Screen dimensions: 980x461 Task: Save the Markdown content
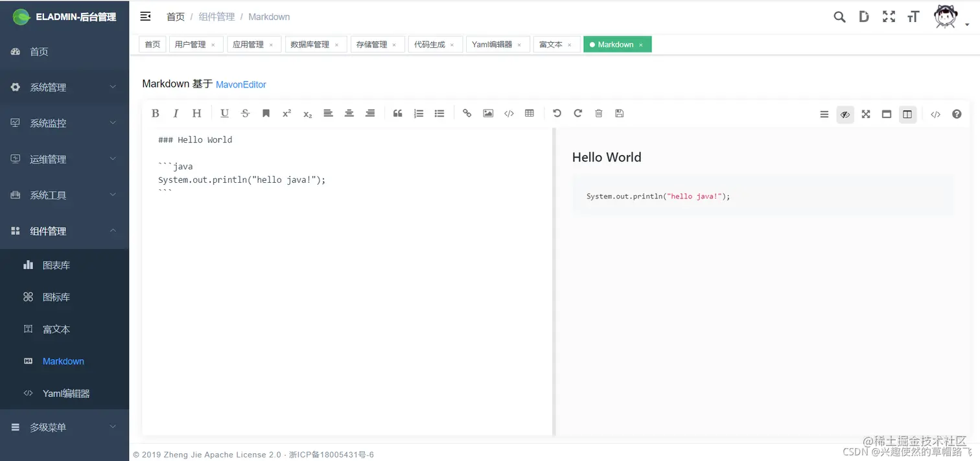(x=619, y=113)
